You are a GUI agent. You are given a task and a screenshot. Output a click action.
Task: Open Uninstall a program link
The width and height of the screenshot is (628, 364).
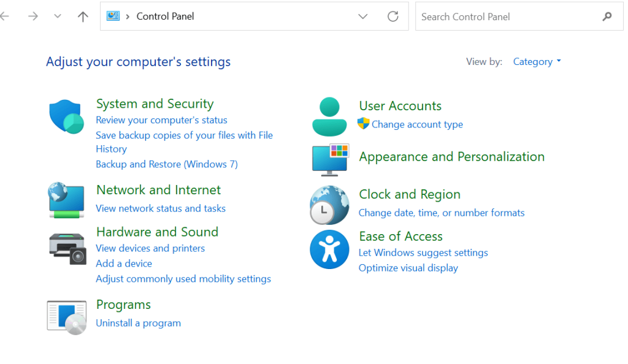[x=138, y=323]
